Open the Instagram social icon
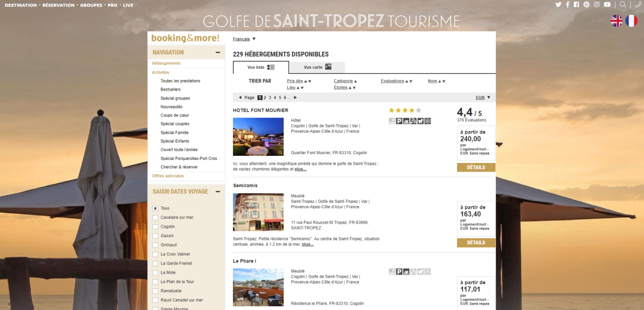The width and height of the screenshot is (644, 310). point(597,4)
